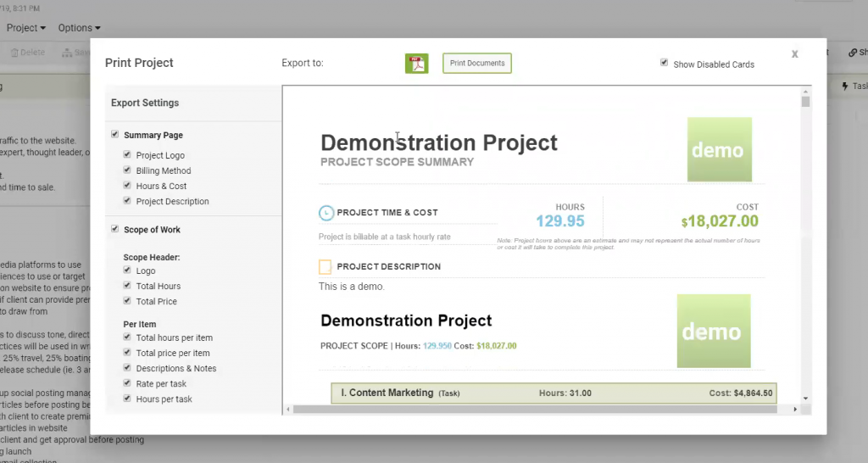868x463 pixels.
Task: Click the top demo logo in preview
Action: (x=719, y=149)
